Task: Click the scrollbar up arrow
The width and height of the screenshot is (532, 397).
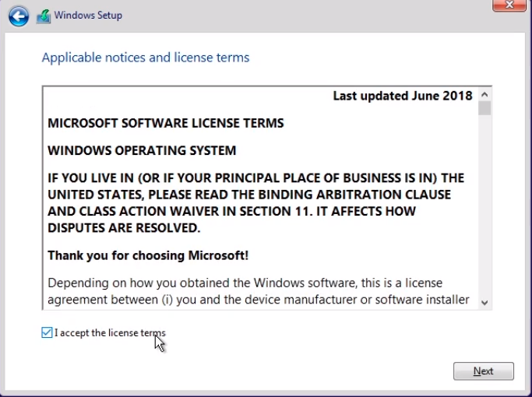Action: point(484,94)
